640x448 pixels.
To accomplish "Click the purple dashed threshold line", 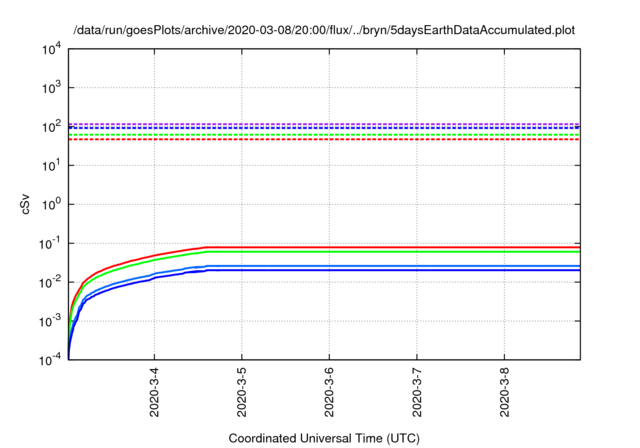I will [324, 124].
